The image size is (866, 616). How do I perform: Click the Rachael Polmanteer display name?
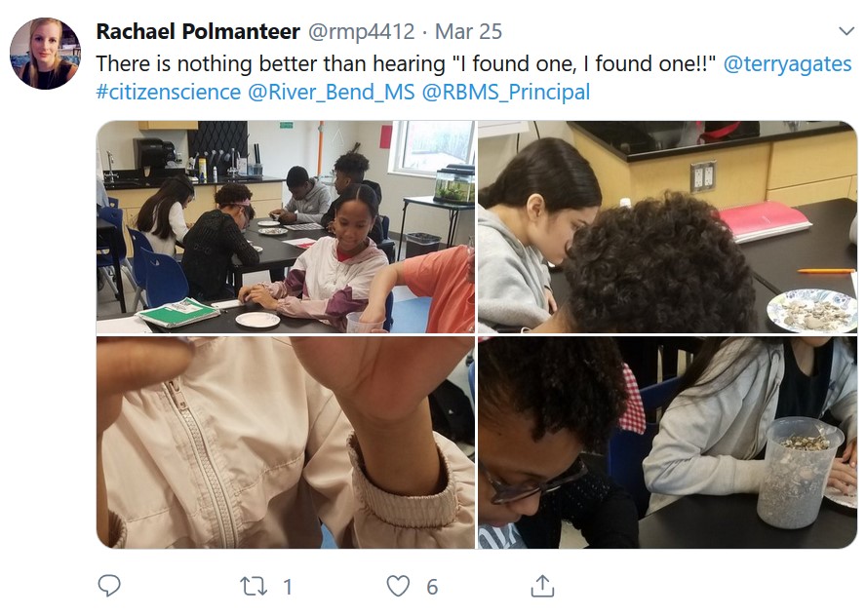point(198,31)
